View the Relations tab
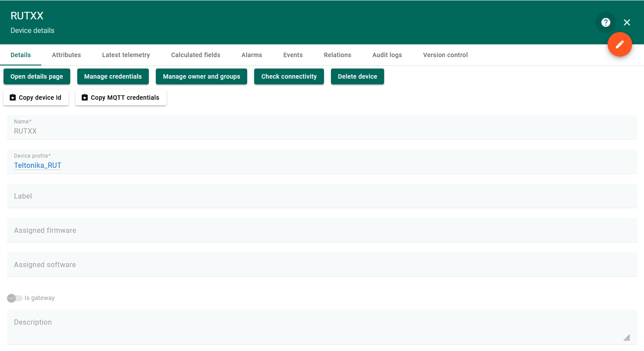644x351 pixels. (337, 55)
